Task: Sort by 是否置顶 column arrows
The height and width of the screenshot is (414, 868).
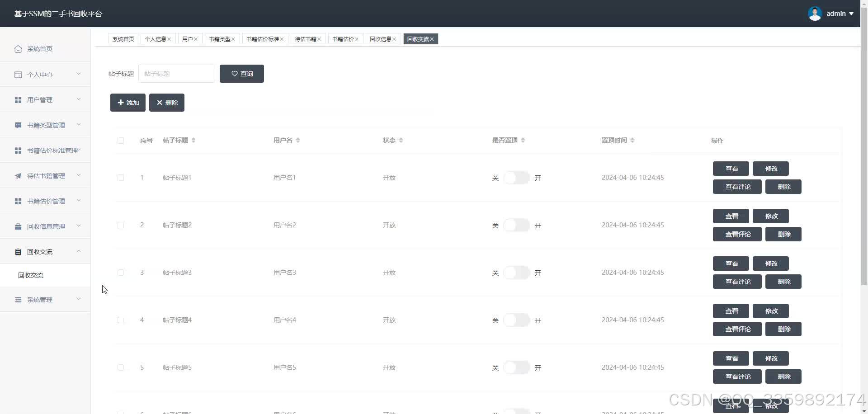Action: (523, 141)
